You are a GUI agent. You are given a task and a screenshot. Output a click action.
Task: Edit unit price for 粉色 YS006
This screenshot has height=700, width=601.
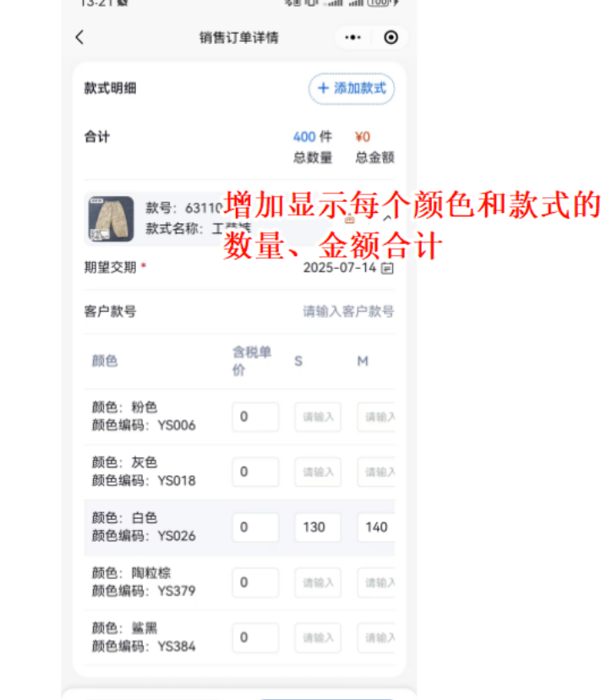[255, 417]
